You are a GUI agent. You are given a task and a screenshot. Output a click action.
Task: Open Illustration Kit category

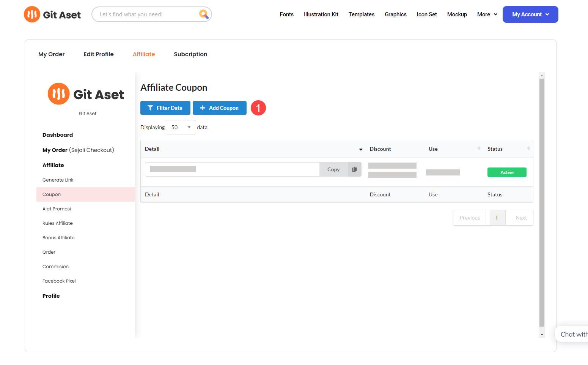point(321,14)
